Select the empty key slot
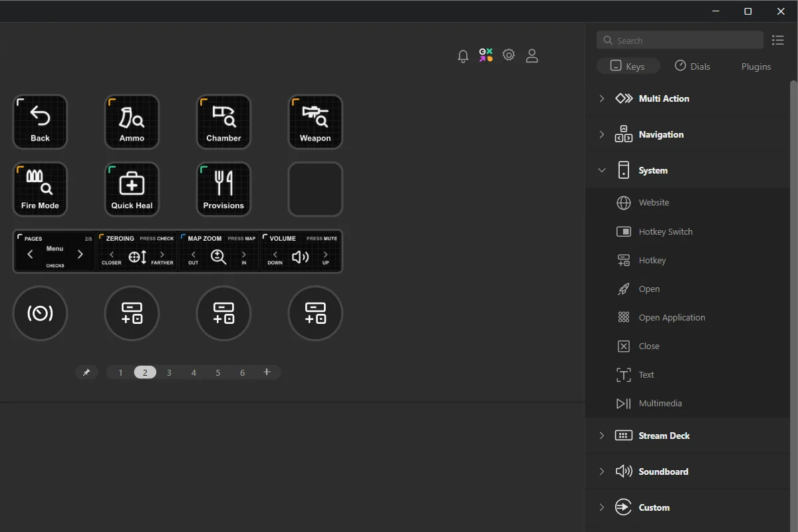 pyautogui.click(x=315, y=189)
